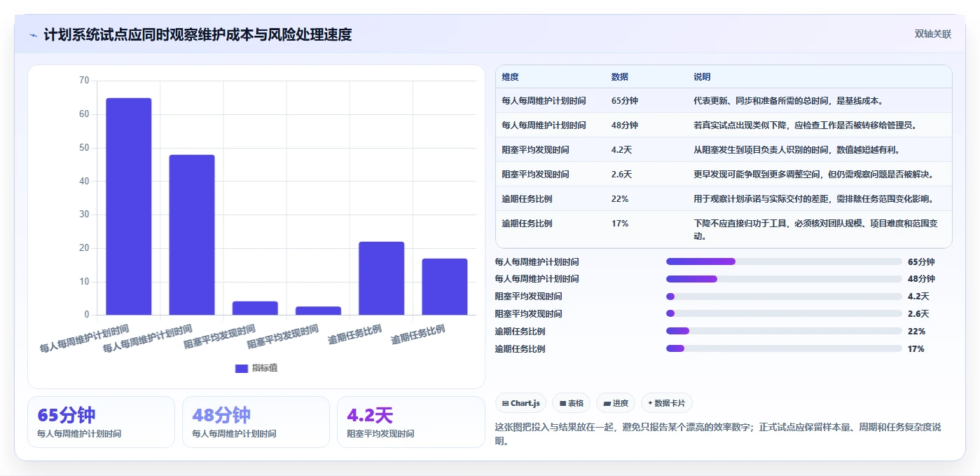Click the 逾期任务比例 table row with 22%
The height and width of the screenshot is (476, 980).
724,199
